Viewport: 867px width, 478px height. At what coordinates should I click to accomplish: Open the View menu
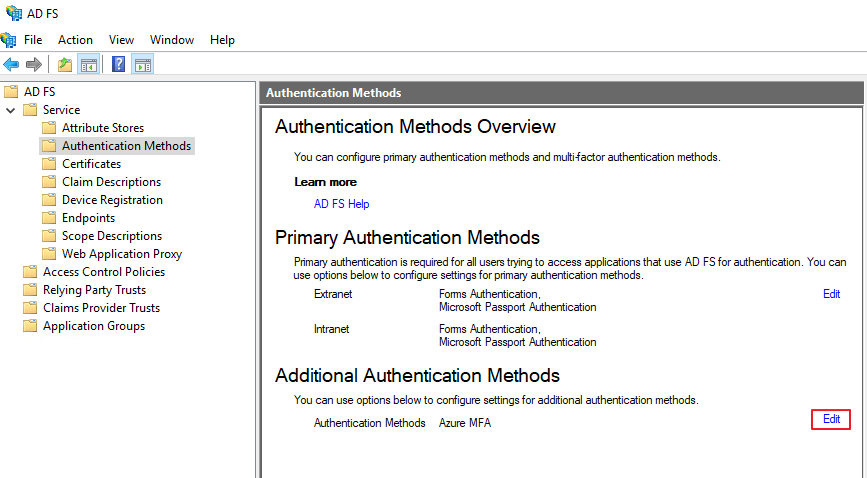point(121,40)
